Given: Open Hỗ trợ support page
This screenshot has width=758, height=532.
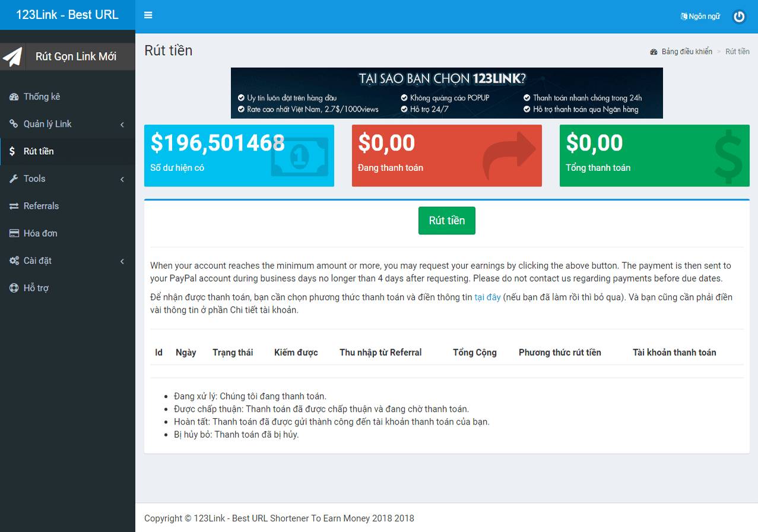Looking at the screenshot, I should (x=68, y=288).
